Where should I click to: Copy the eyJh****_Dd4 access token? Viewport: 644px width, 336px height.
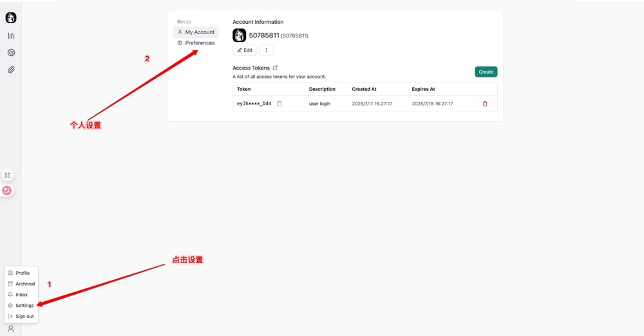point(279,104)
